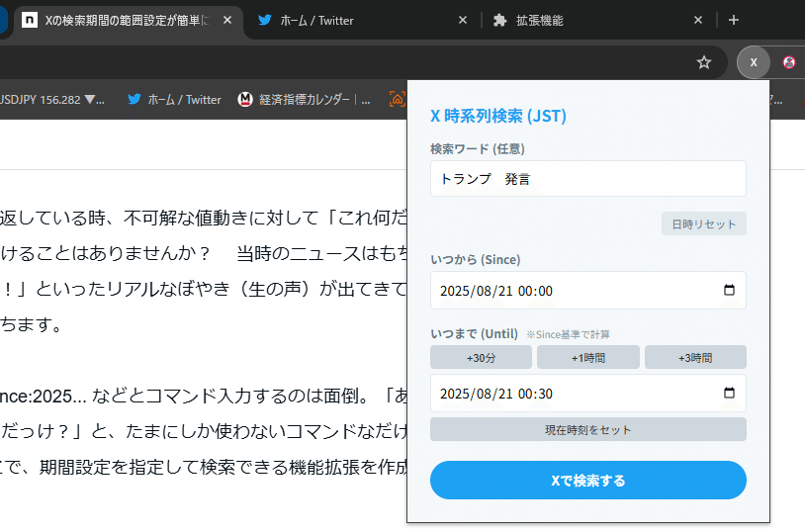Click the red blocked extension icon
805x532 pixels.
(x=788, y=62)
